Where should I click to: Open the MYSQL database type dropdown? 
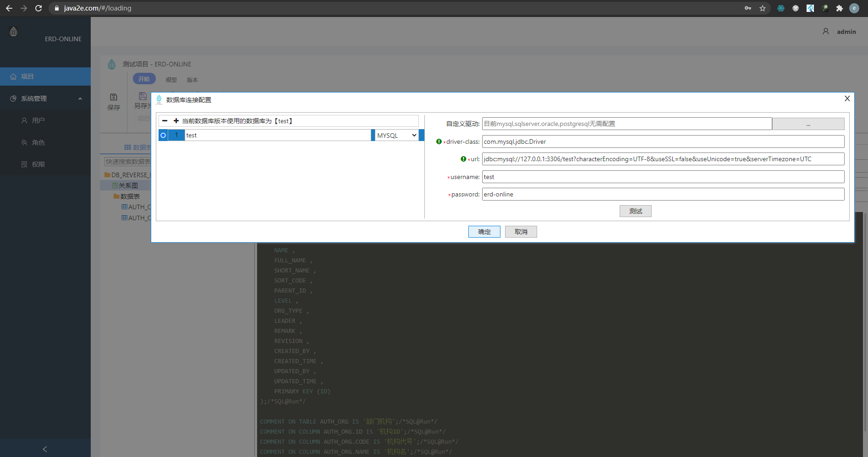click(x=397, y=135)
